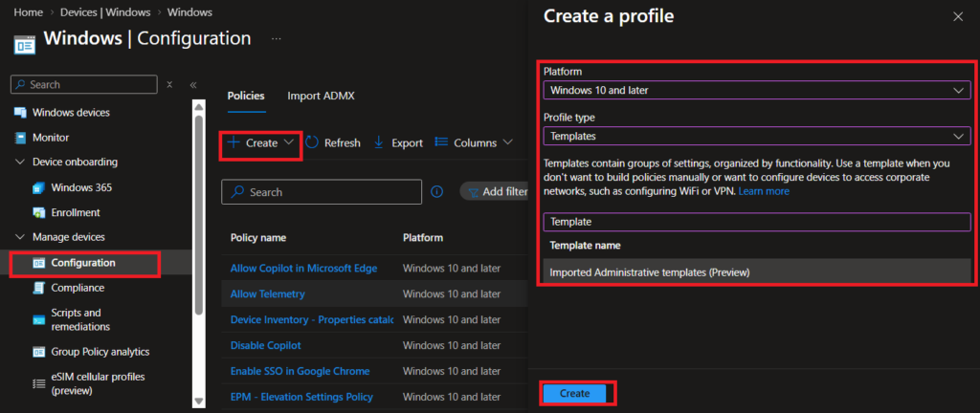Select Monitor in the sidebar
The width and height of the screenshot is (980, 413).
point(51,138)
